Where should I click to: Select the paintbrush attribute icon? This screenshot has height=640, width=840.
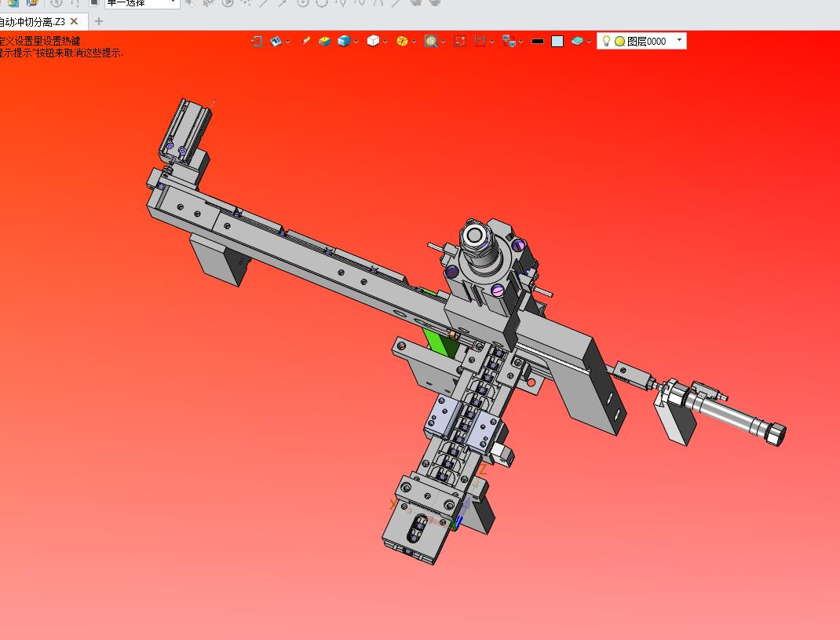pyautogui.click(x=306, y=41)
